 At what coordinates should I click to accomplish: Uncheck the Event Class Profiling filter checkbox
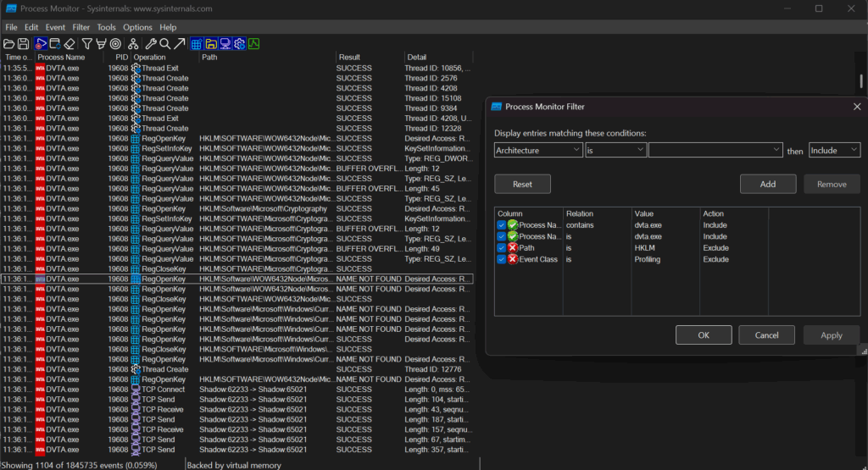502,259
